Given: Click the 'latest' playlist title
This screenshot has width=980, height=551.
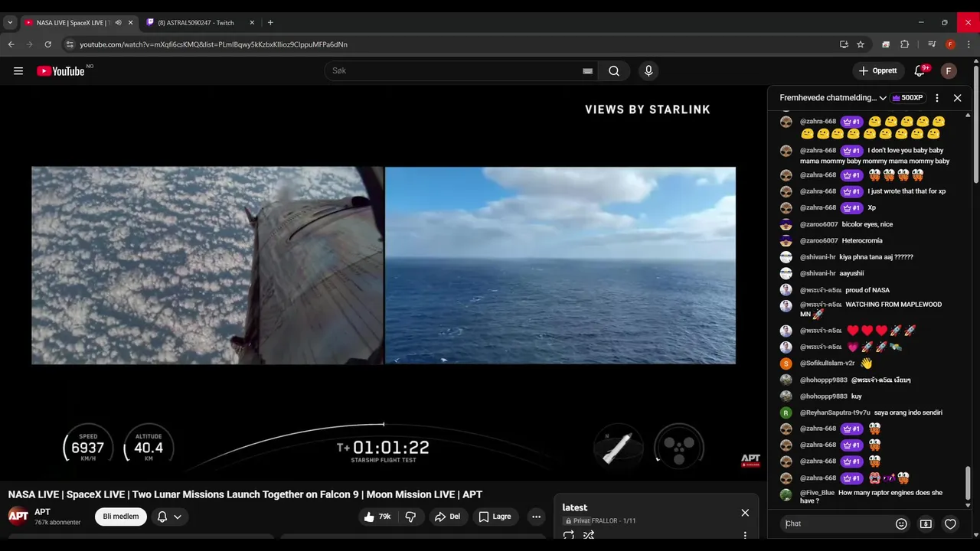Looking at the screenshot, I should (x=575, y=507).
